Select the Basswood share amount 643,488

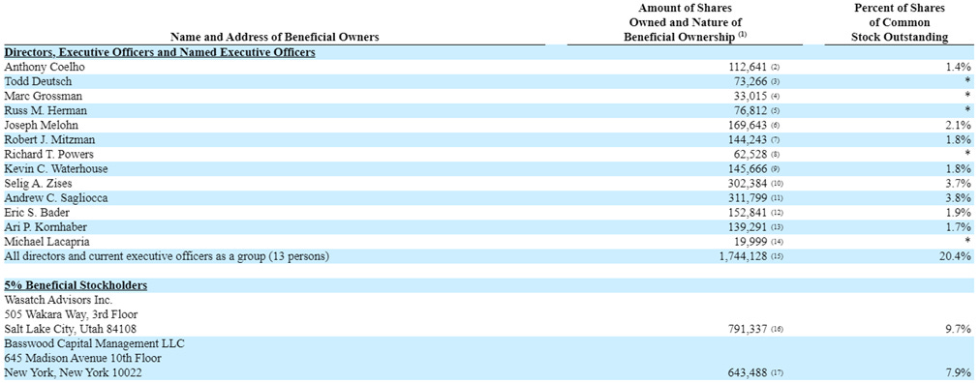[749, 373]
